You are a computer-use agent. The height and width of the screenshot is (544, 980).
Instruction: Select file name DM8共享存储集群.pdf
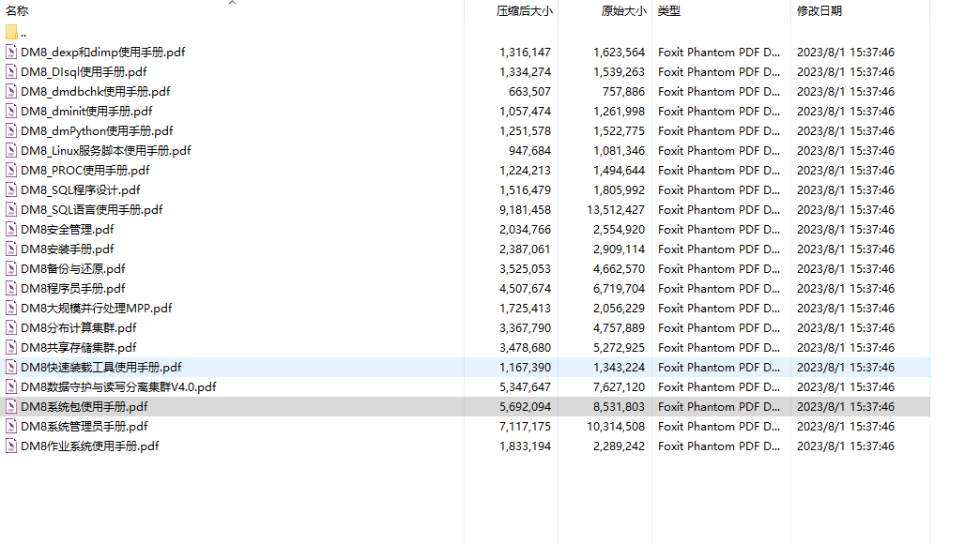pyautogui.click(x=79, y=347)
